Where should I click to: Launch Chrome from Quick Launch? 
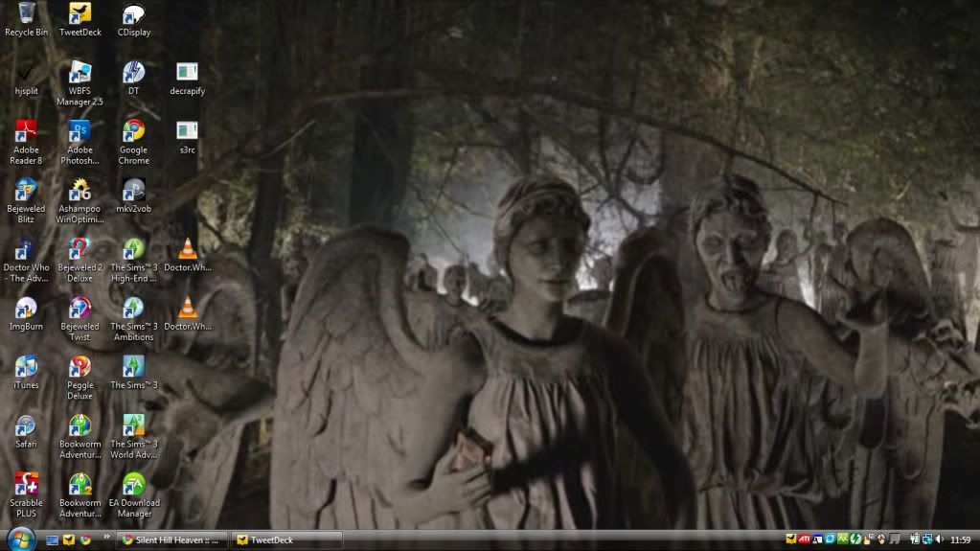pyautogui.click(x=85, y=540)
